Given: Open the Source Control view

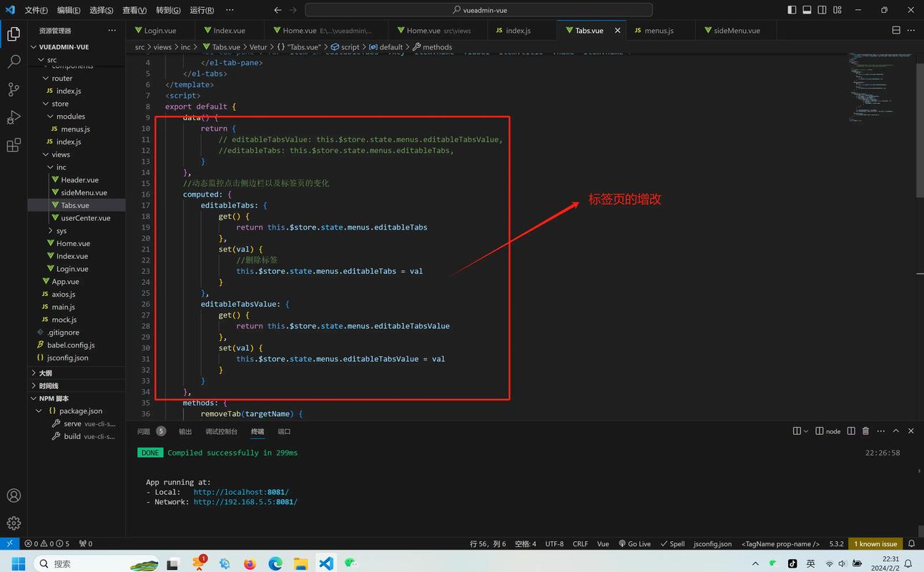Looking at the screenshot, I should pyautogui.click(x=14, y=89).
